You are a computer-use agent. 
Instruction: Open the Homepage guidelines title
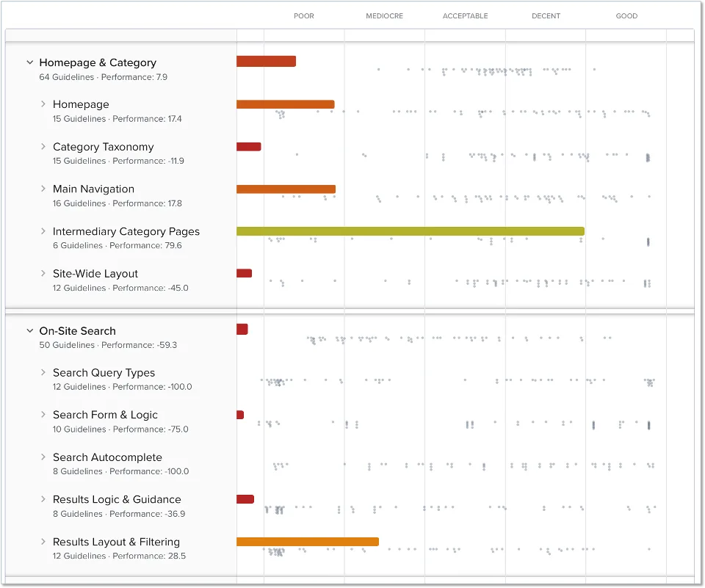(x=81, y=104)
